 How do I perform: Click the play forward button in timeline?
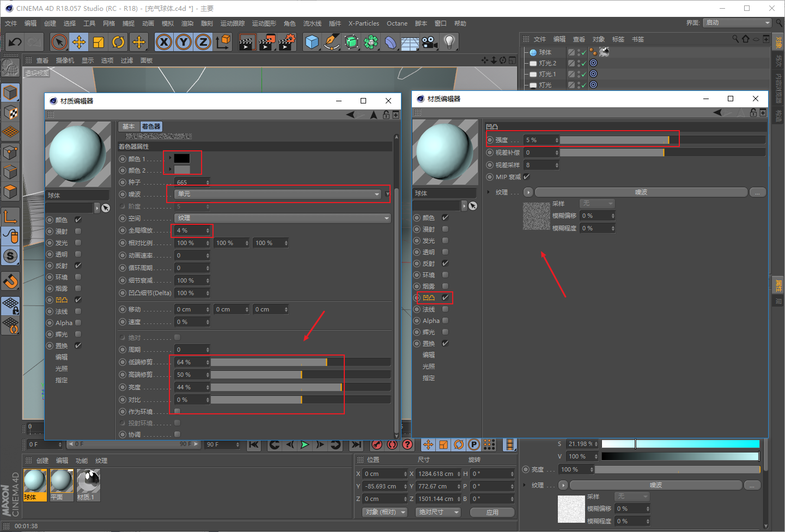(305, 445)
